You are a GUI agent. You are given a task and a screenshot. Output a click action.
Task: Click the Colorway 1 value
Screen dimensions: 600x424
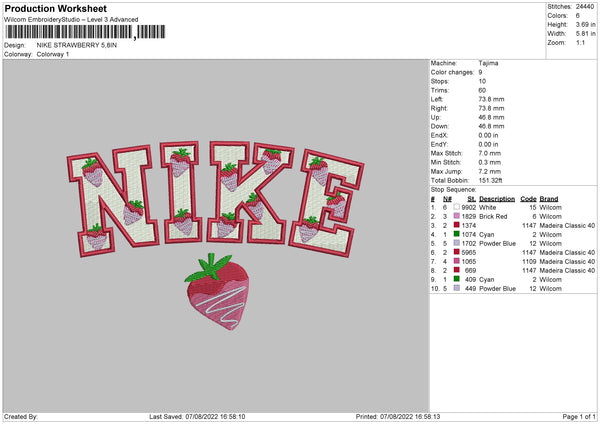53,54
